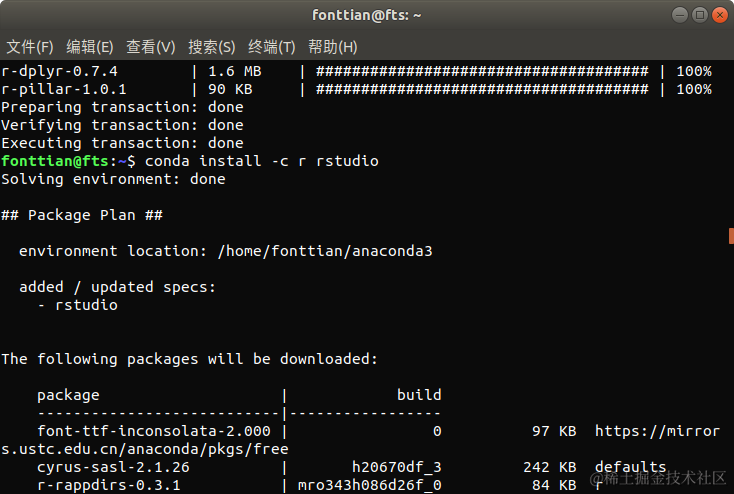Click the path /home/fonttian/anaconda3

point(325,251)
